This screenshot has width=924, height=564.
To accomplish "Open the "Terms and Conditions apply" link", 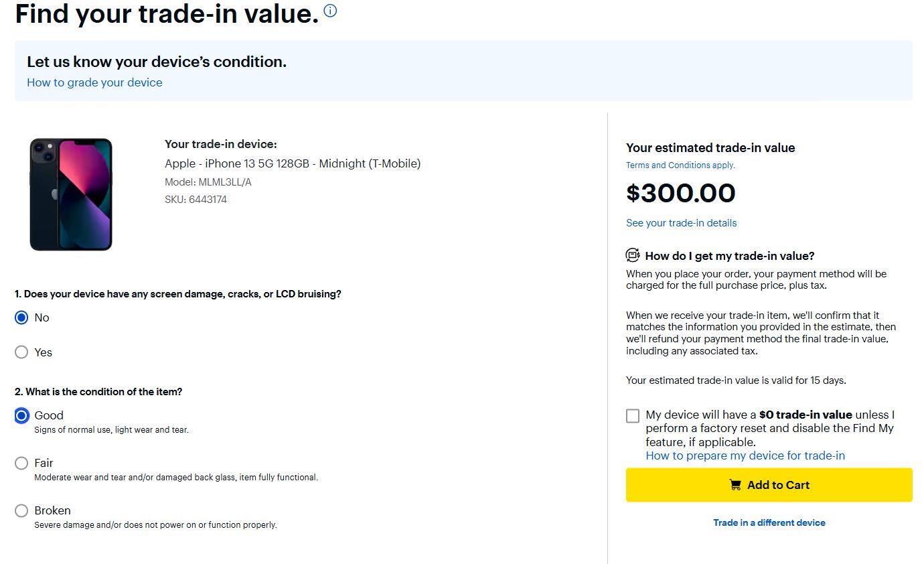I will coord(680,165).
